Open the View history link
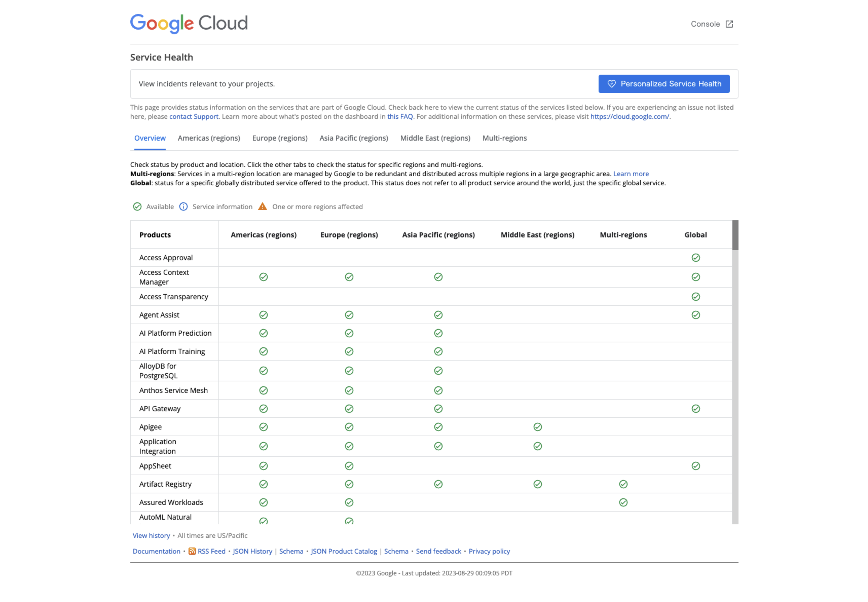The height and width of the screenshot is (602, 868). (x=151, y=535)
